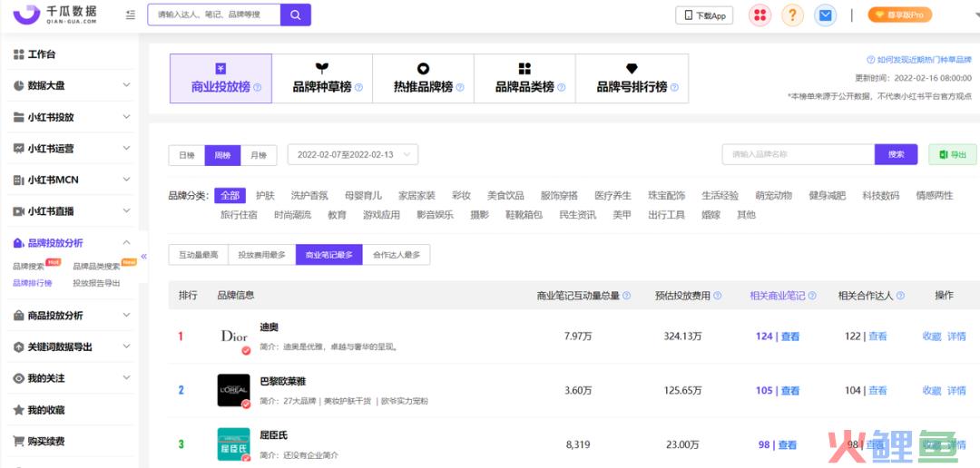Focus the header search input field

tap(214, 15)
